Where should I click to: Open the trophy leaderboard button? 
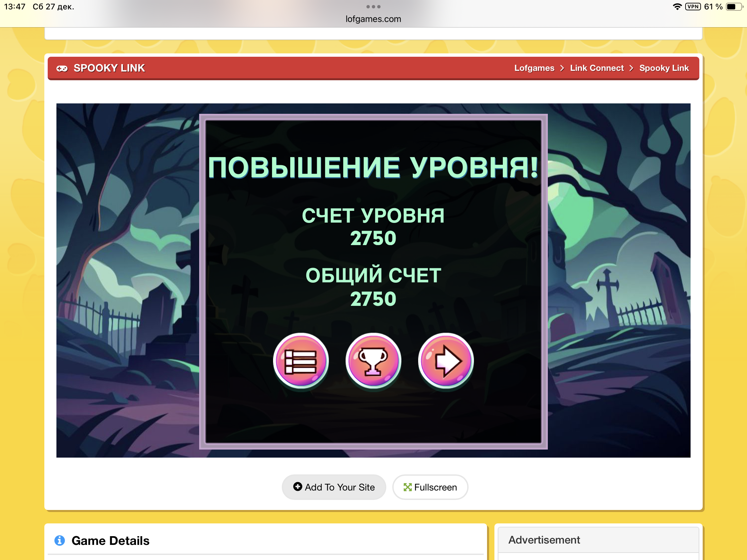point(373,361)
